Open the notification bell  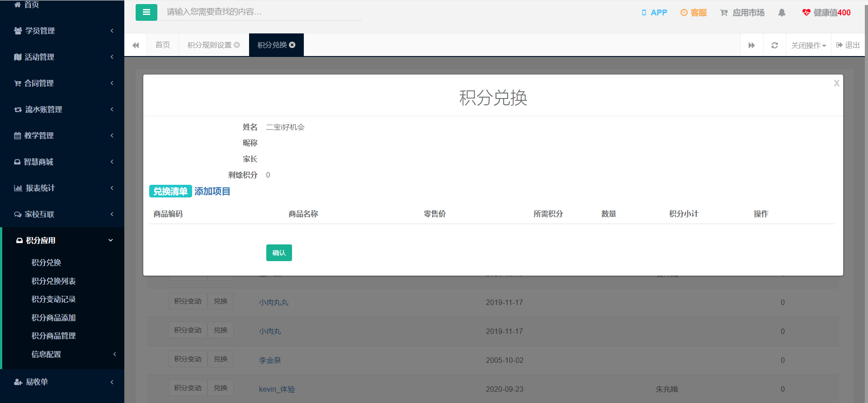click(x=782, y=13)
